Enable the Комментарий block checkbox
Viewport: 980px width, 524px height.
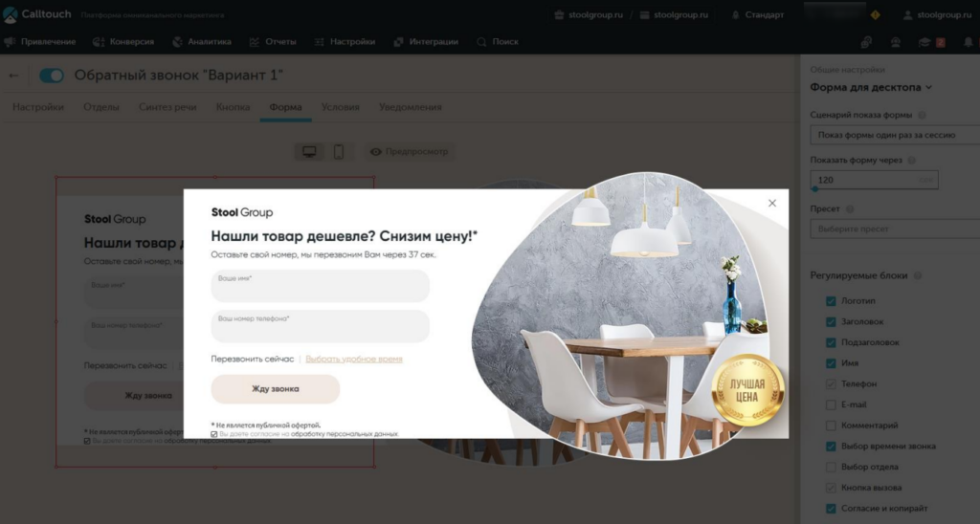point(831,426)
